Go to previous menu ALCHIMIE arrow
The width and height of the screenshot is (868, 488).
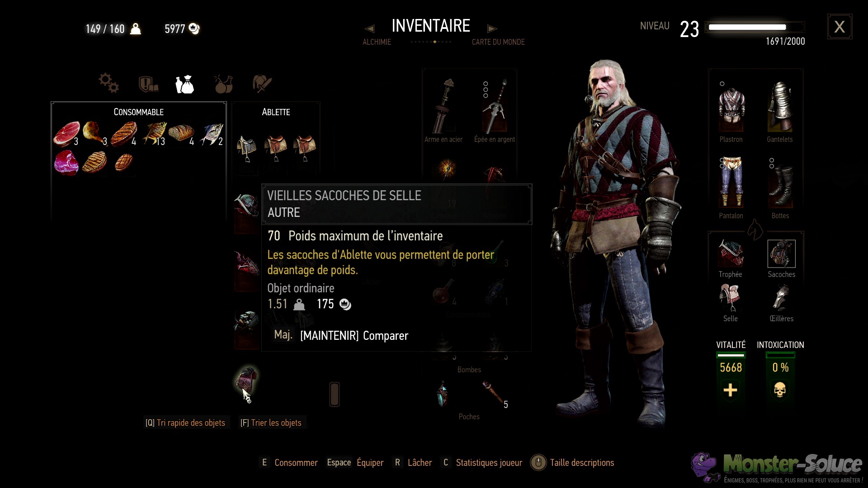[369, 29]
